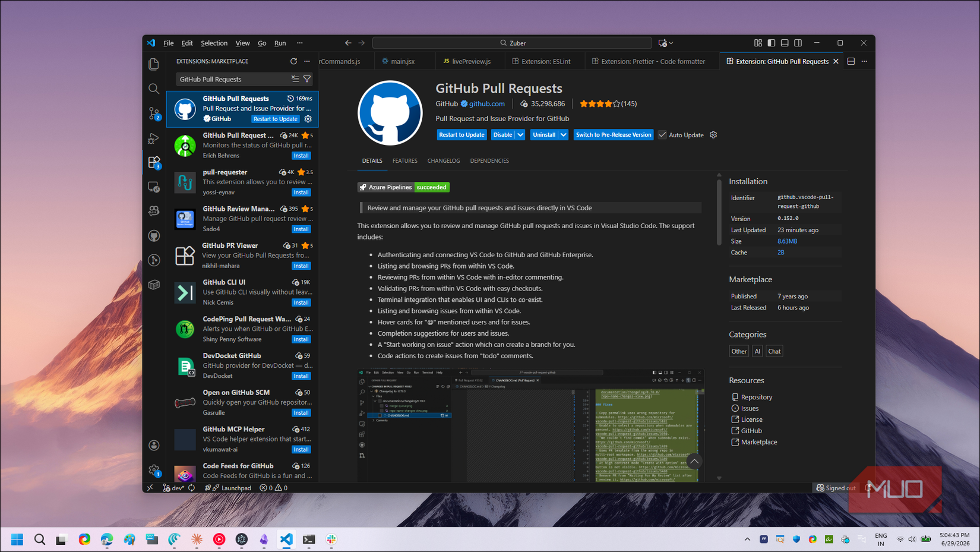Viewport: 980px width, 552px height.
Task: Open the github.com publisher link
Action: click(x=486, y=103)
